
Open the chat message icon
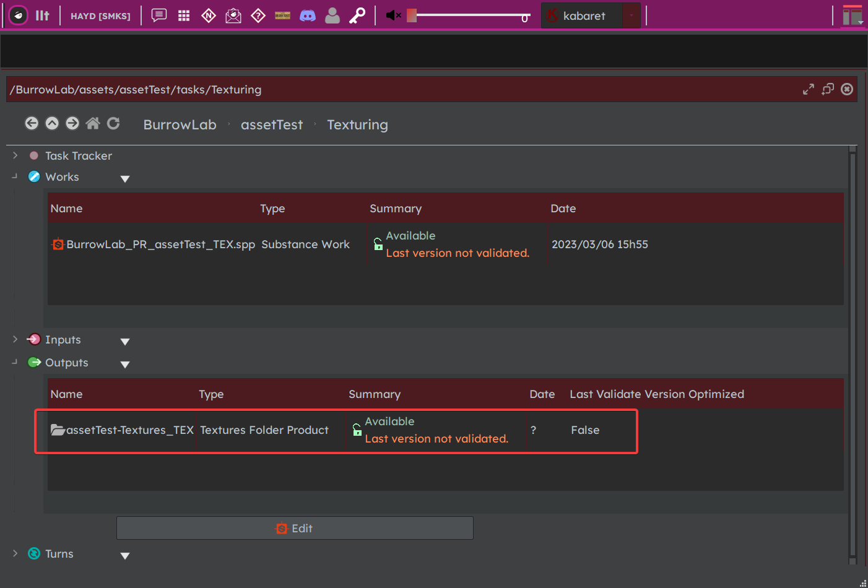click(159, 15)
